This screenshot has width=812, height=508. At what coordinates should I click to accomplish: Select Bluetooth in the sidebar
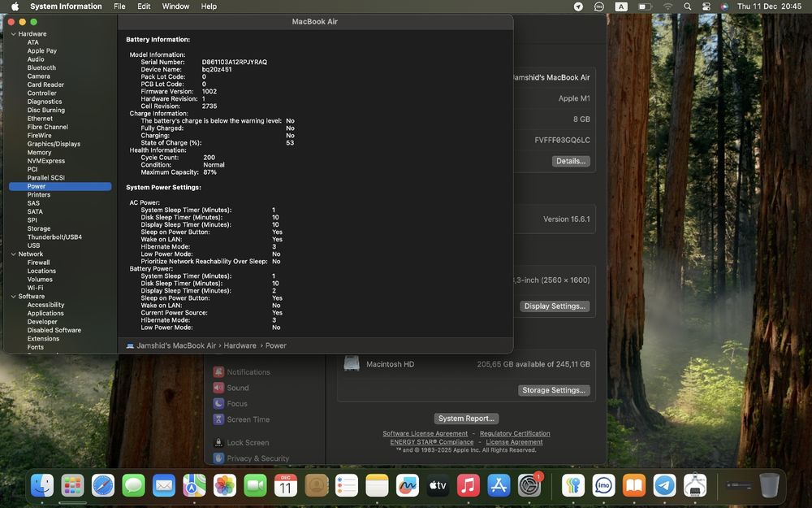41,68
